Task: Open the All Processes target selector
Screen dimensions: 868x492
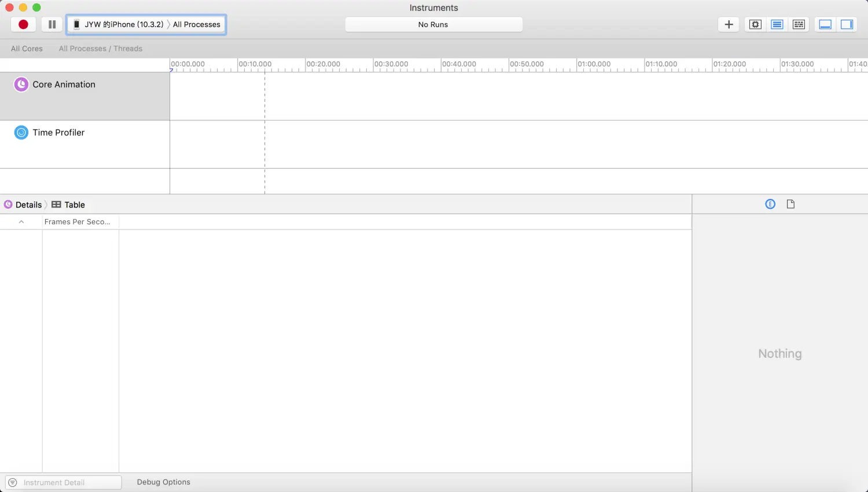Action: pyautogui.click(x=197, y=24)
